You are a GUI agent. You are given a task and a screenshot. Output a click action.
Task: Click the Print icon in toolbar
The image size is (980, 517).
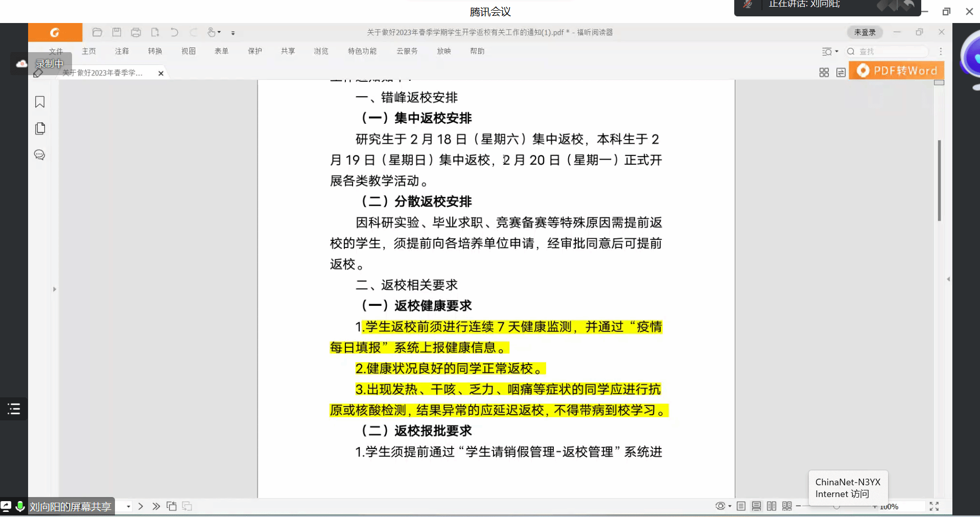tap(135, 32)
